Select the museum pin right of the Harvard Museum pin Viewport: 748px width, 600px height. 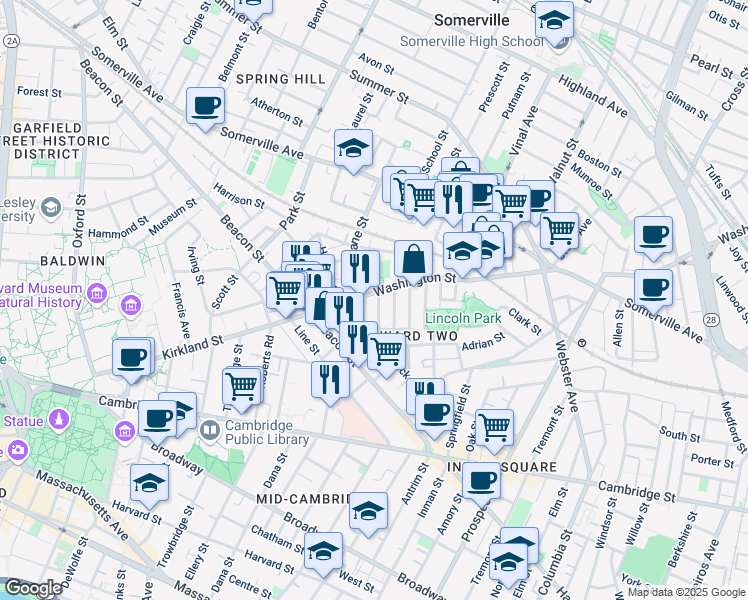[131, 305]
